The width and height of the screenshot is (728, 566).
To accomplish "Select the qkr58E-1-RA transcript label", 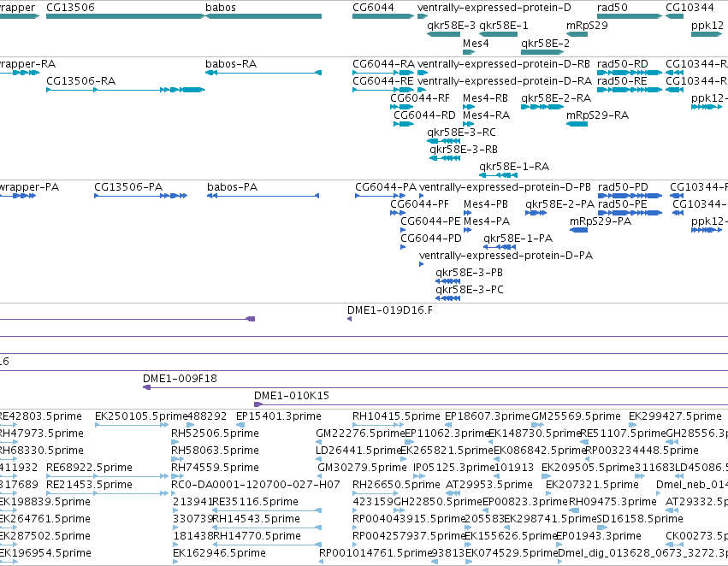I will click(514, 167).
